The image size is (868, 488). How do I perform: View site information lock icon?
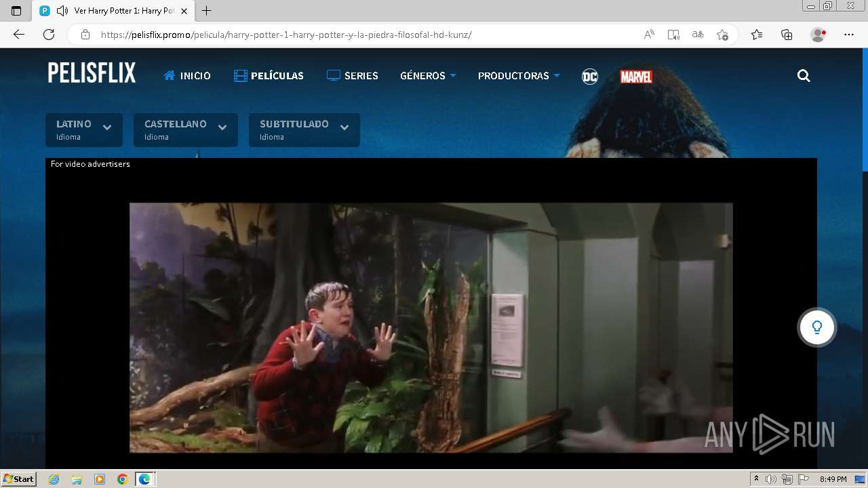point(85,35)
